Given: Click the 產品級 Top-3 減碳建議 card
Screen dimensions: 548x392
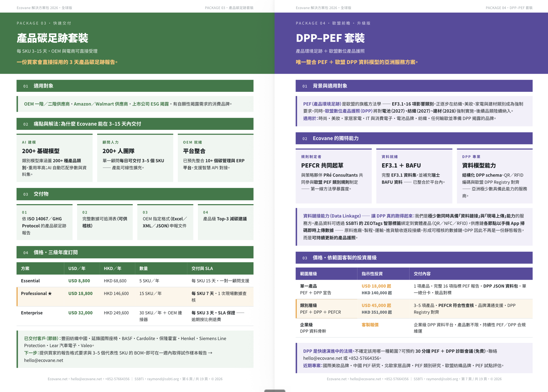Looking at the screenshot, I should pos(226,222).
